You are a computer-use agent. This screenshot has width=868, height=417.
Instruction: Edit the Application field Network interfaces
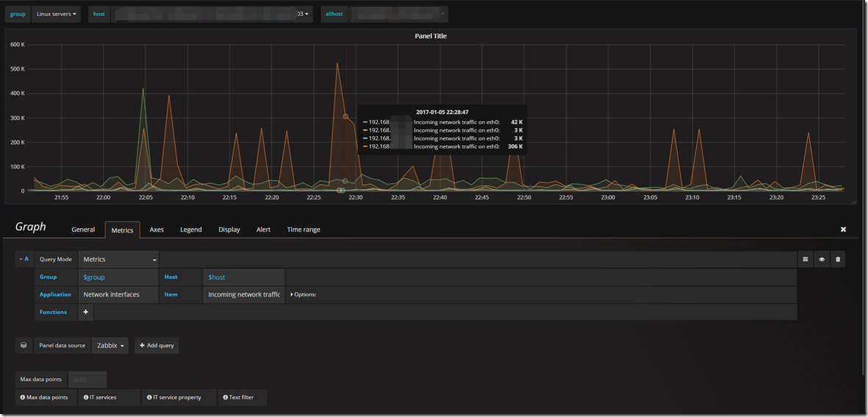coord(118,295)
